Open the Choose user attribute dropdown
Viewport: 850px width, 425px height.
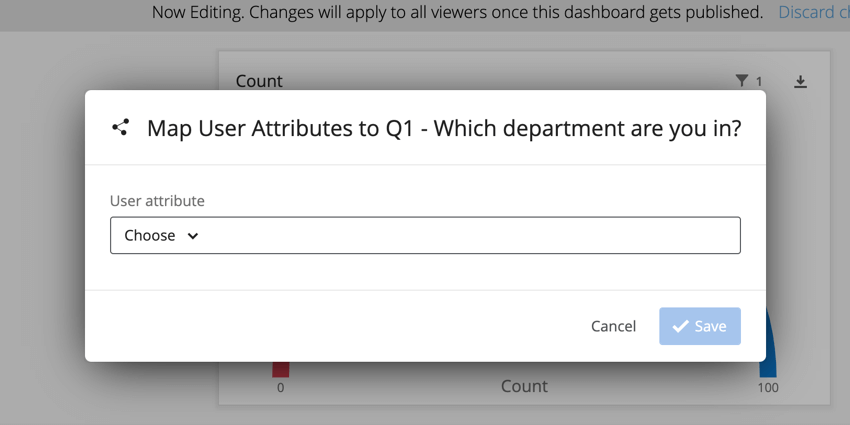coord(425,235)
